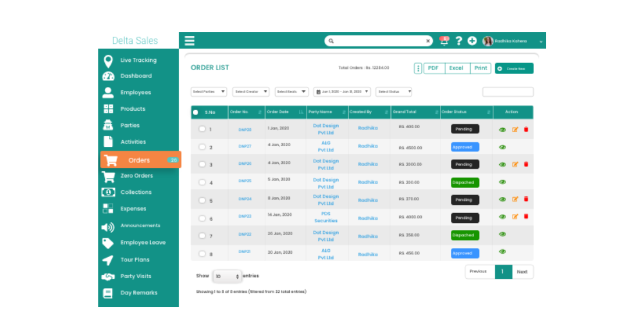This screenshot has width=644, height=322.
Task: Open the Select Parties dropdown
Action: point(209,91)
